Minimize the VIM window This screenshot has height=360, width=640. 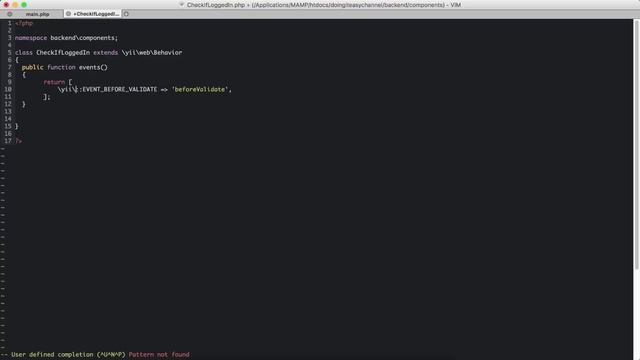pyautogui.click(x=15, y=4)
